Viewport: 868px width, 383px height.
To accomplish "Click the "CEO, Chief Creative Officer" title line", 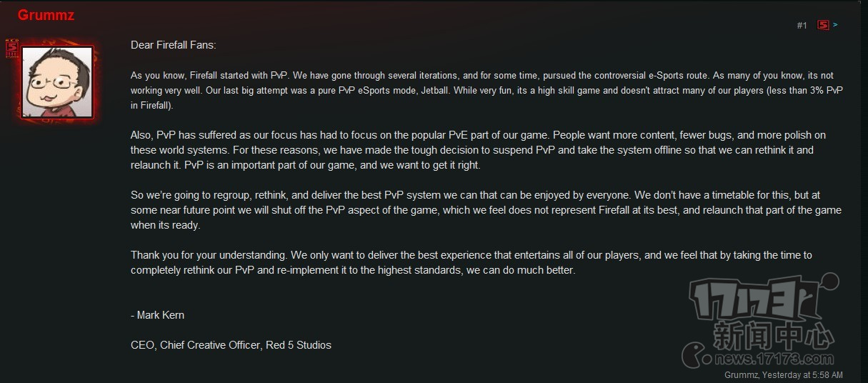I will 231,345.
